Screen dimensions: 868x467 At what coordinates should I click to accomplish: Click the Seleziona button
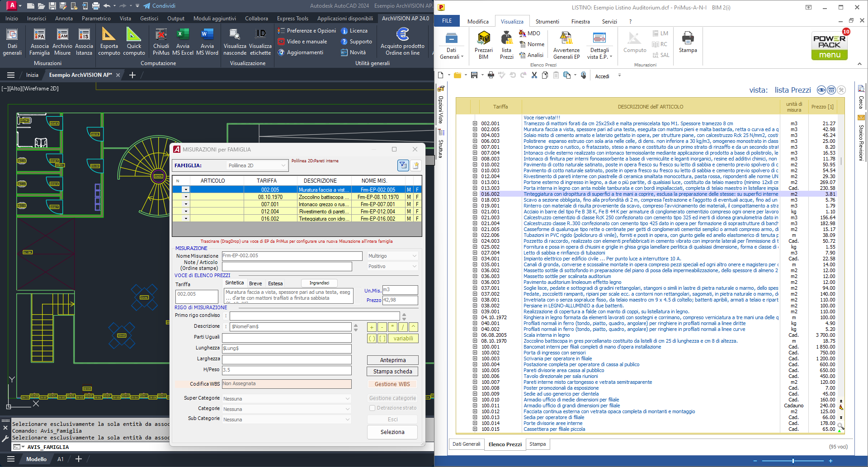392,432
